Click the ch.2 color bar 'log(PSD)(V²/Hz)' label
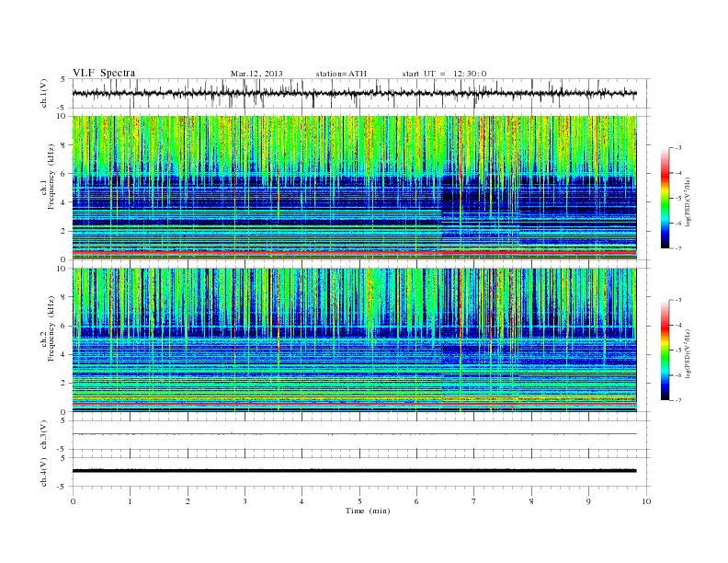 tap(689, 354)
